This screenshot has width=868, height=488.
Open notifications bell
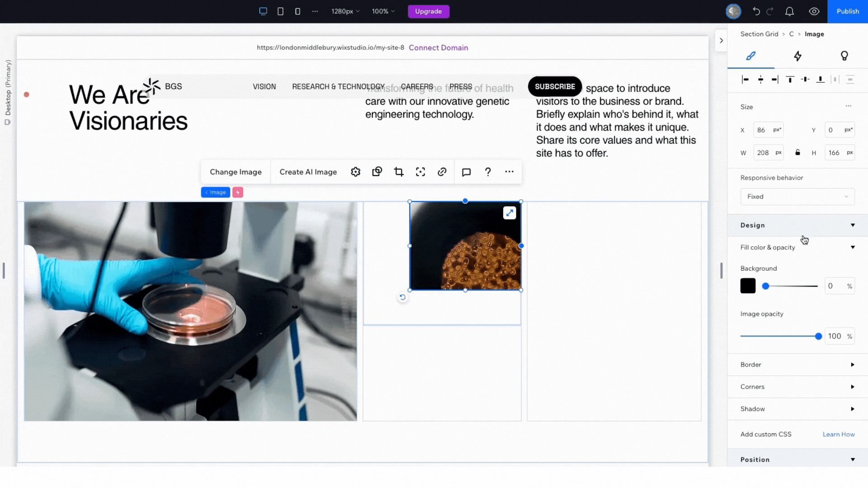point(789,11)
